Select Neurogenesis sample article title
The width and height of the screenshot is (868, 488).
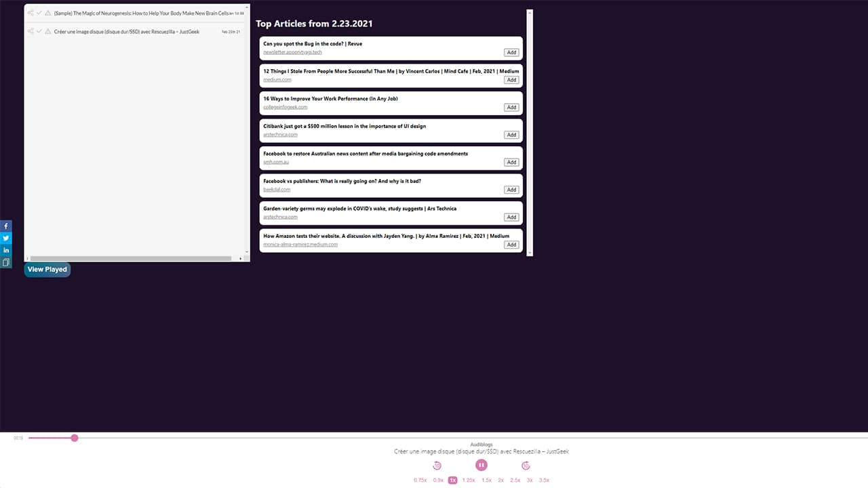(x=140, y=13)
